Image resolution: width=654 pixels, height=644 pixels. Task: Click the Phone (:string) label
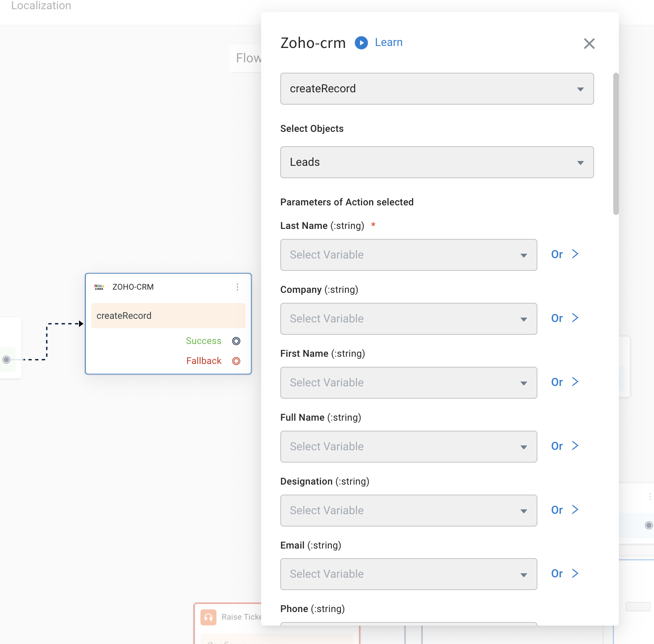313,609
